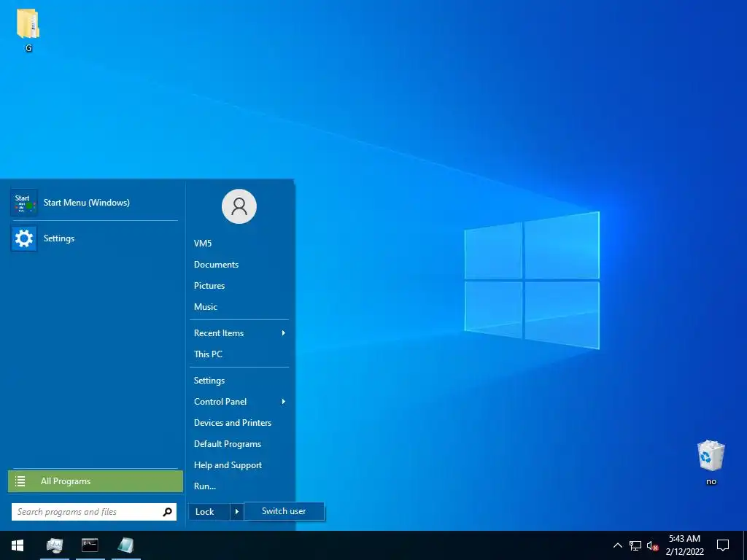Click the muted volume tray icon
Screen dimensions: 747x560
coord(653,545)
